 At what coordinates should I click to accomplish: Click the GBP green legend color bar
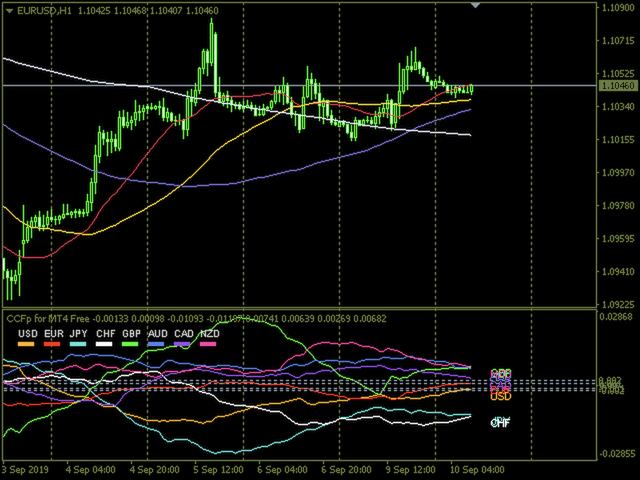click(131, 344)
